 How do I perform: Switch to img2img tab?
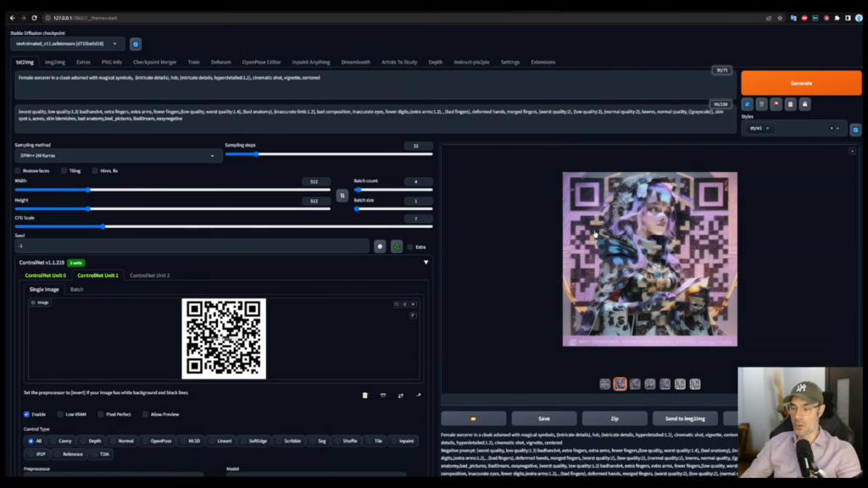tap(55, 63)
